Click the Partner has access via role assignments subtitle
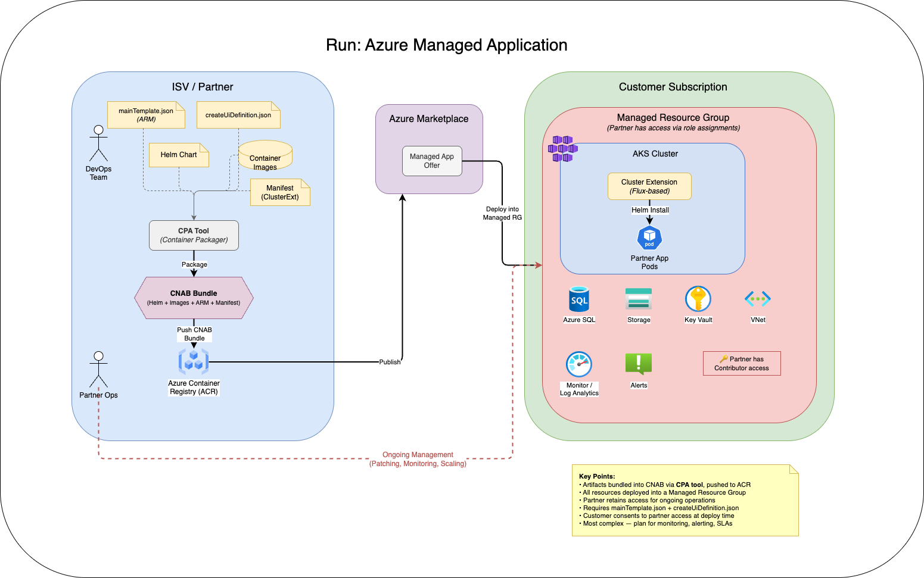Viewport: 924px width, 578px height. [x=673, y=128]
